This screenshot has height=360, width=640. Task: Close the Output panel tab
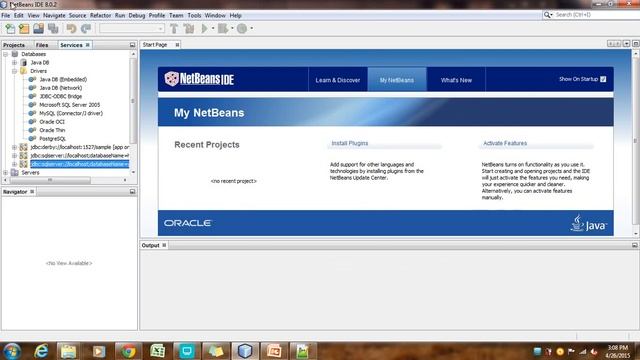164,245
